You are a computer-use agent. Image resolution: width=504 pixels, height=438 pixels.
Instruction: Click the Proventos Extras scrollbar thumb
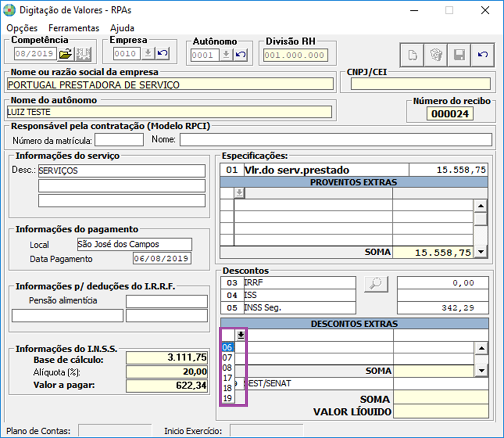point(481,219)
